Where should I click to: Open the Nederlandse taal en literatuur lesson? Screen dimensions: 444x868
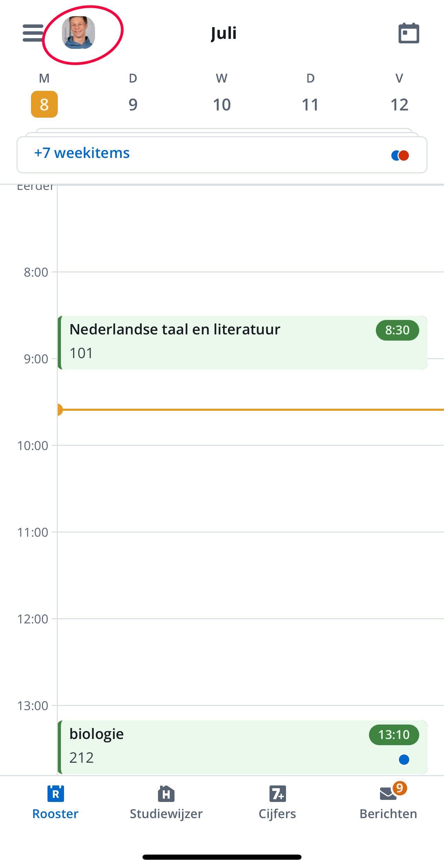[243, 342]
